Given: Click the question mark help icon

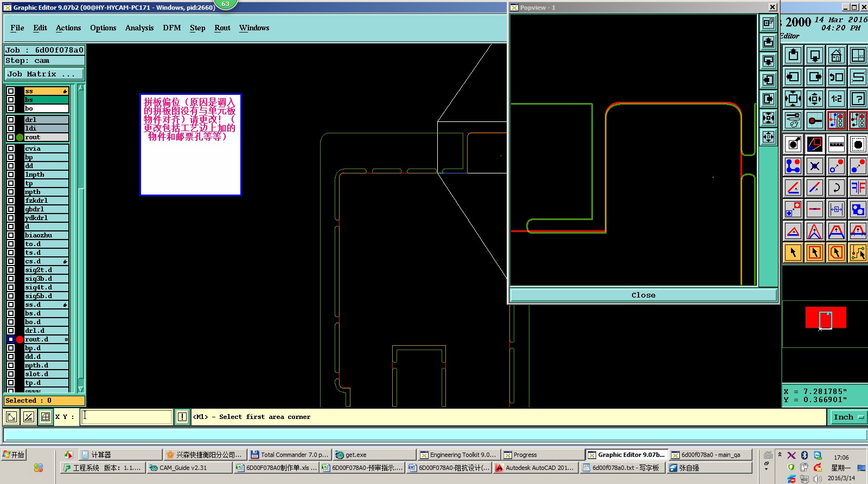Looking at the screenshot, I should (x=858, y=99).
